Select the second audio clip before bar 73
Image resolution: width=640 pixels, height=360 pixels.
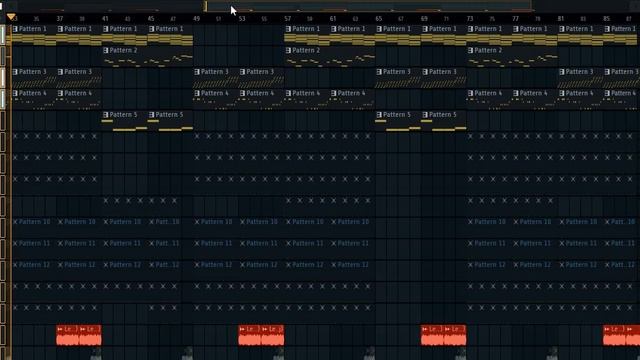pos(455,335)
